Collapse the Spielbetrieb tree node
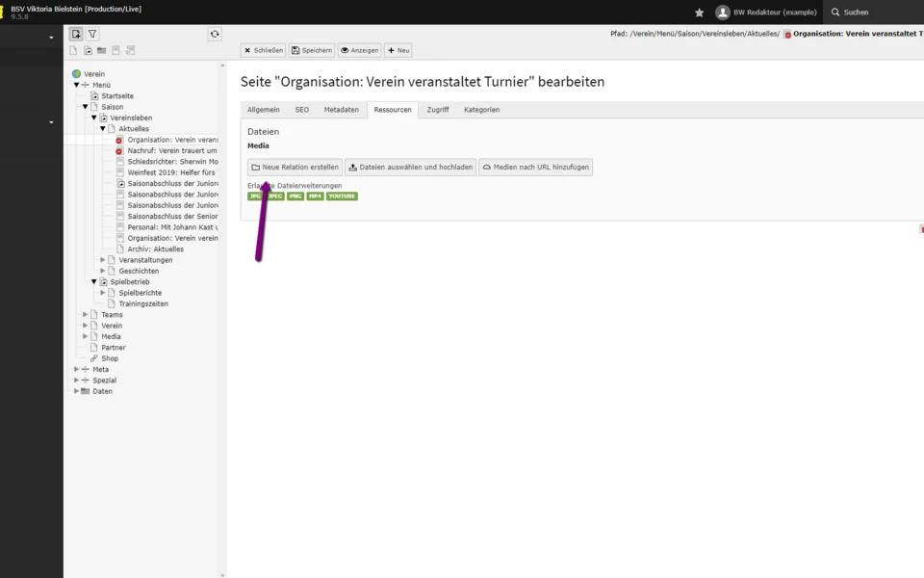Viewport: 924px width, 578px height. tap(94, 282)
